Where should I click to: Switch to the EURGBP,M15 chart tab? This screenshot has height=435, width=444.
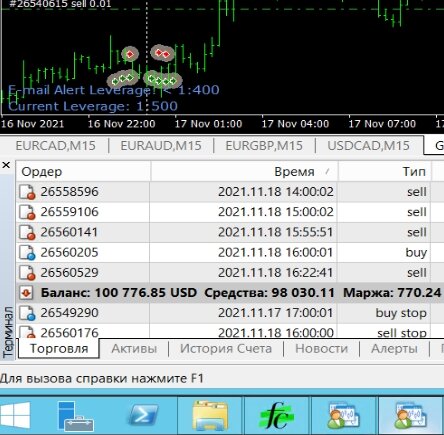(264, 146)
